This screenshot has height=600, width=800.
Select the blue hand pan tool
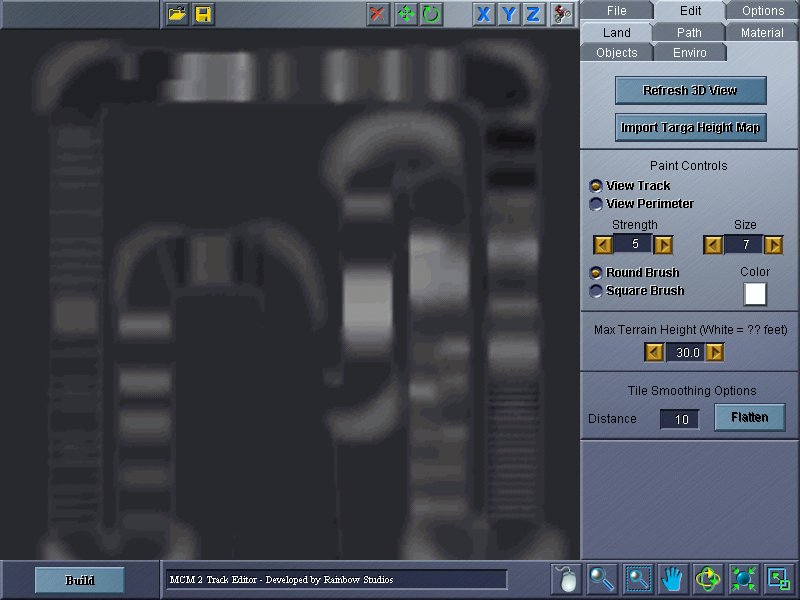click(x=672, y=579)
